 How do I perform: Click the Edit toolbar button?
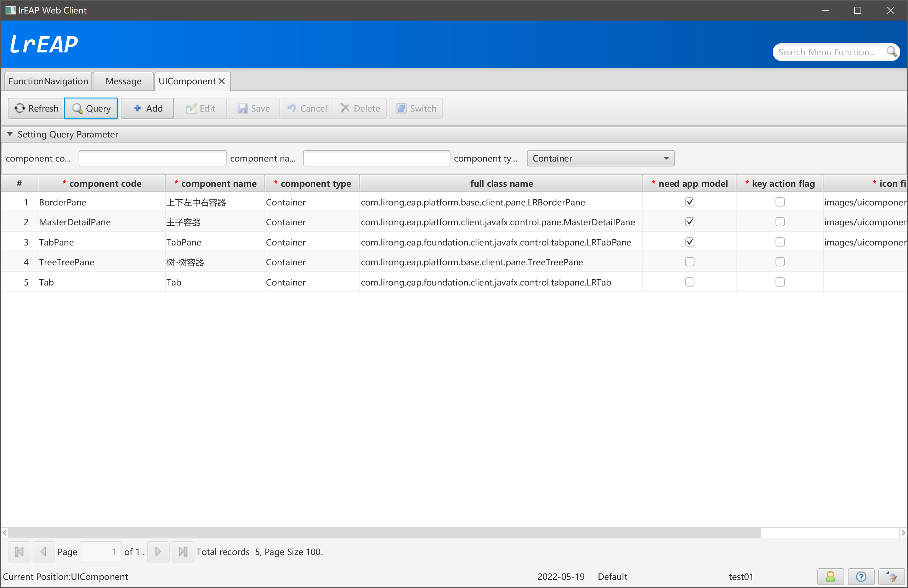[201, 108]
